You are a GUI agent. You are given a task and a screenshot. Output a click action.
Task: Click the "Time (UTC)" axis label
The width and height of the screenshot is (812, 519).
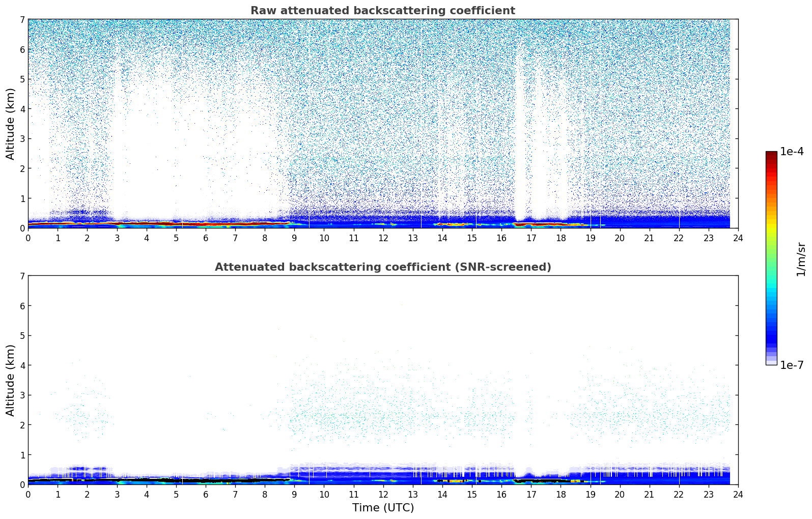click(383, 507)
